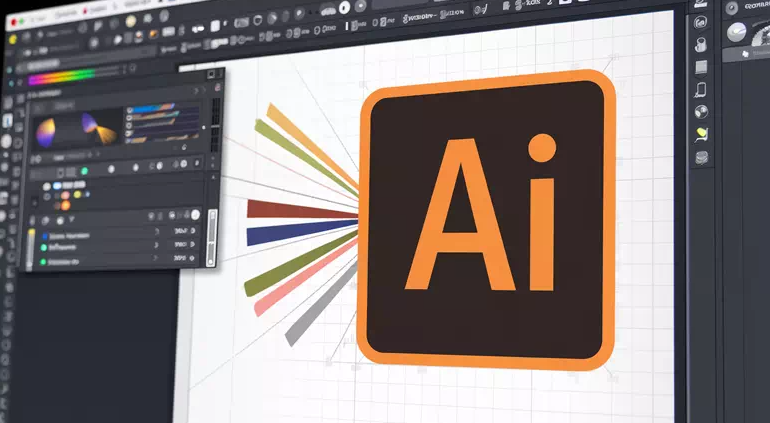The width and height of the screenshot is (770, 423).
Task: Toggle the white pill switch in top toolbar
Action: pyautogui.click(x=198, y=29)
